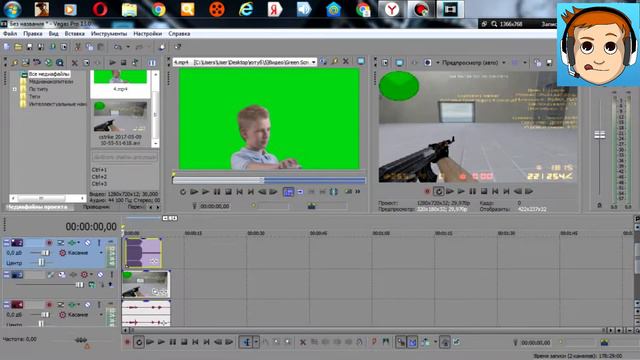
Task: Click the timeline record button
Action: click(127, 342)
